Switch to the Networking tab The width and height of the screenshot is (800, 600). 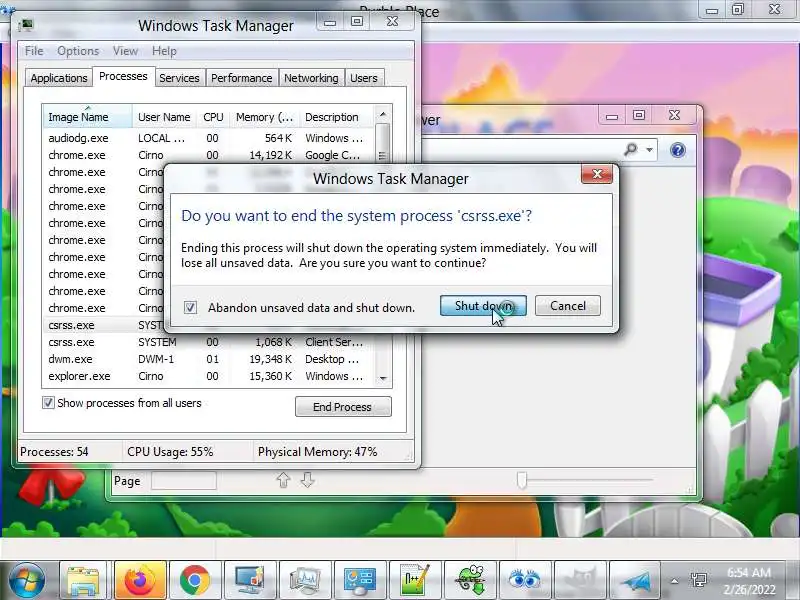click(311, 78)
